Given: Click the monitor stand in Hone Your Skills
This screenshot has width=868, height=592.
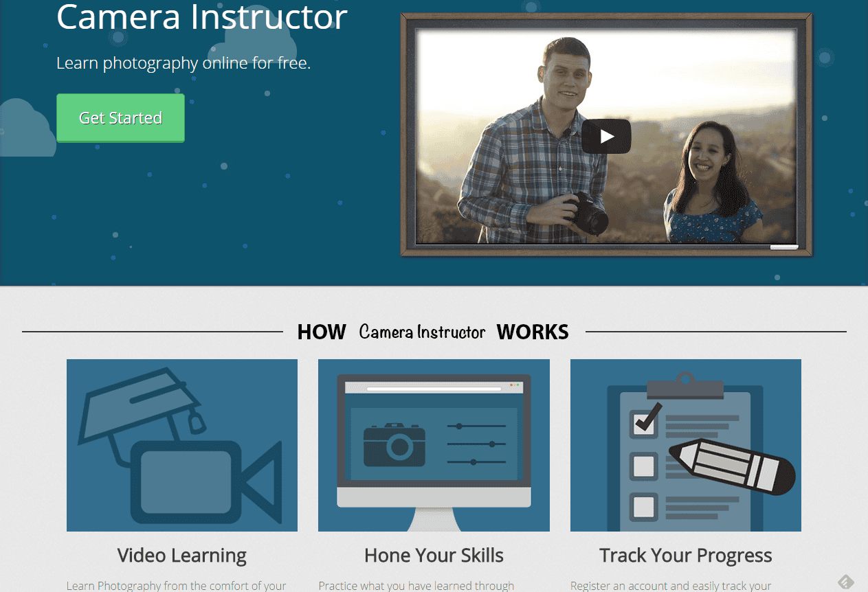Looking at the screenshot, I should (x=434, y=519).
